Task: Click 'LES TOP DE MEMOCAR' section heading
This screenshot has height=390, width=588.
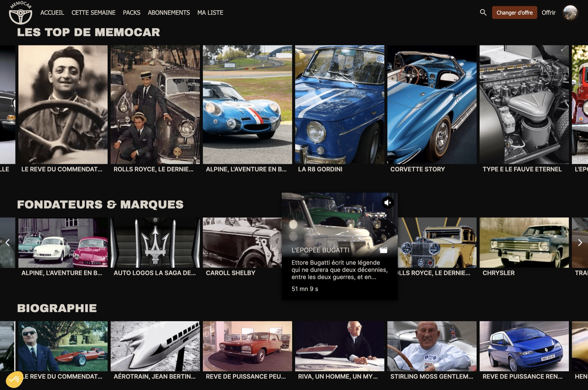Action: point(88,32)
